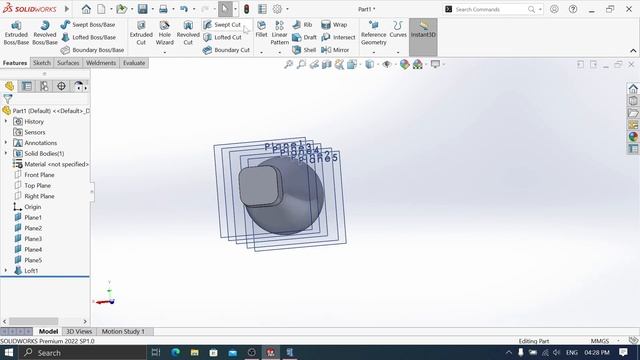Apply the Draft feature
The image size is (640, 360).
[x=305, y=37]
